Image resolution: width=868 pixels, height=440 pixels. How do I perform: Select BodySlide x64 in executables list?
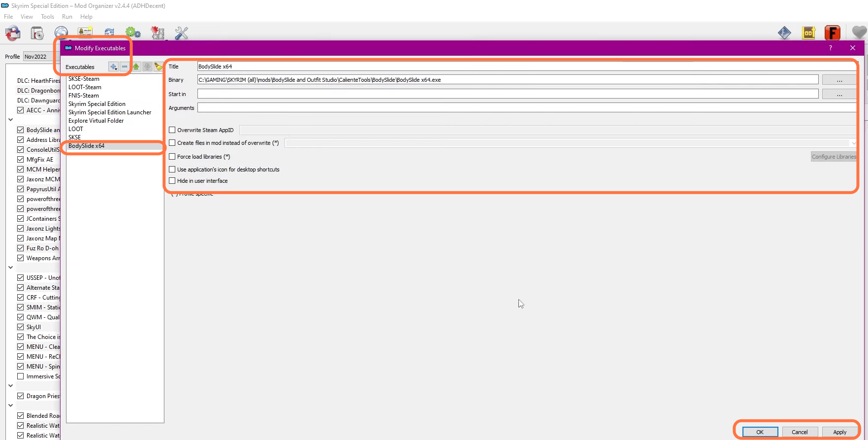115,146
